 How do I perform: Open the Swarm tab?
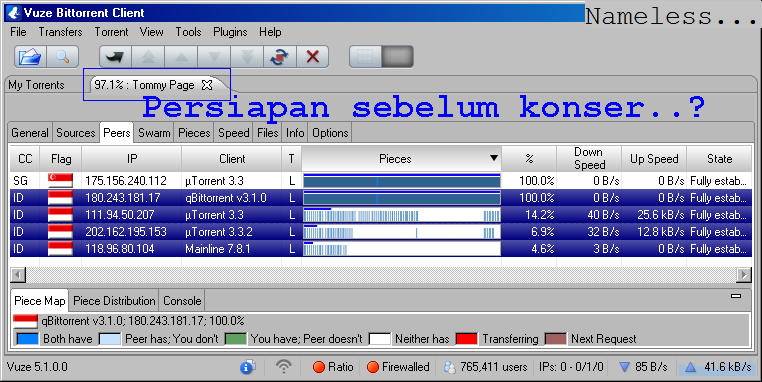(x=154, y=133)
